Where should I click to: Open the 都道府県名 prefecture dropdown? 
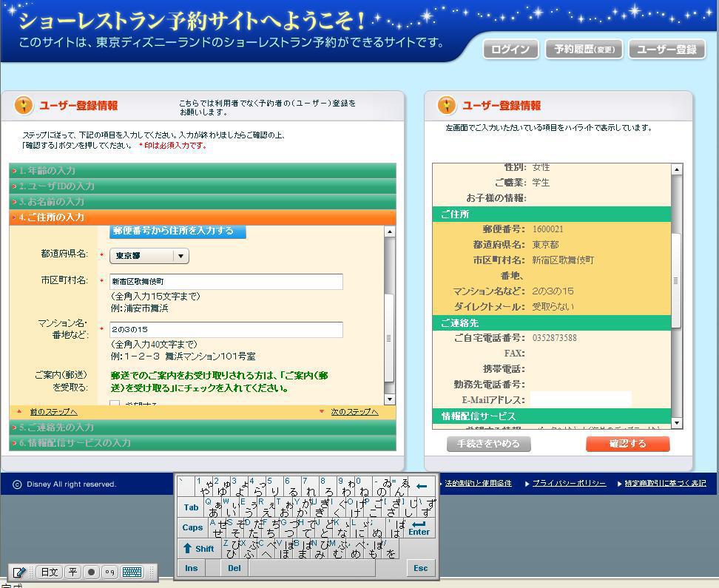coord(149,256)
